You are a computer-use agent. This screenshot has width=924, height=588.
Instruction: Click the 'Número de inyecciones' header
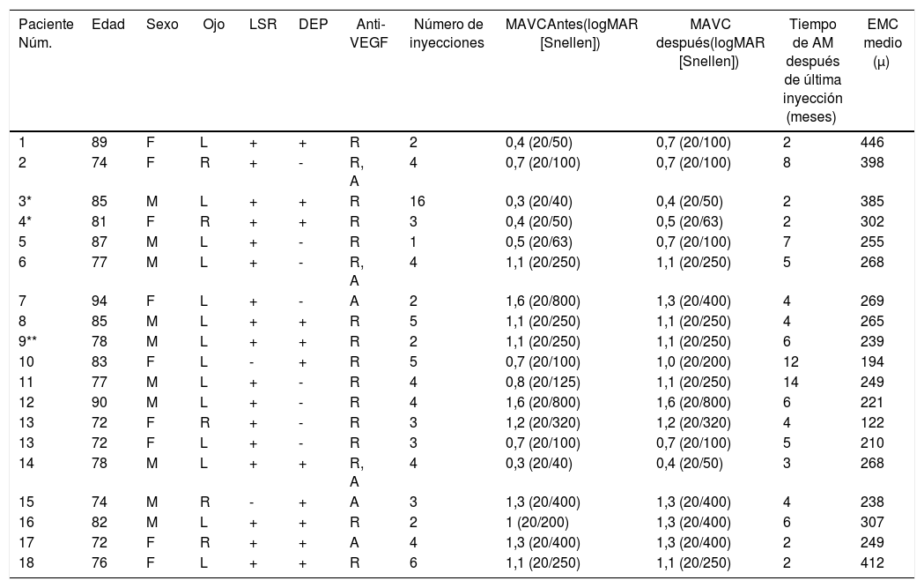pos(447,33)
